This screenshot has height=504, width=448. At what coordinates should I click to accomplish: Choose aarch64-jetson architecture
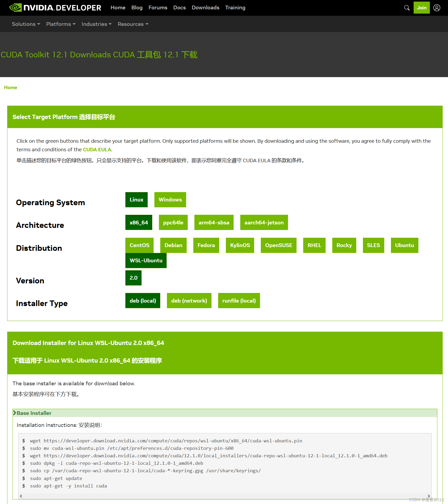pos(264,223)
